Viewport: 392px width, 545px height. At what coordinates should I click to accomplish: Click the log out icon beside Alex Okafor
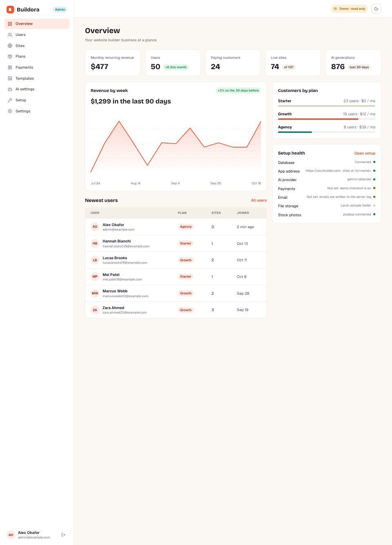tap(63, 535)
